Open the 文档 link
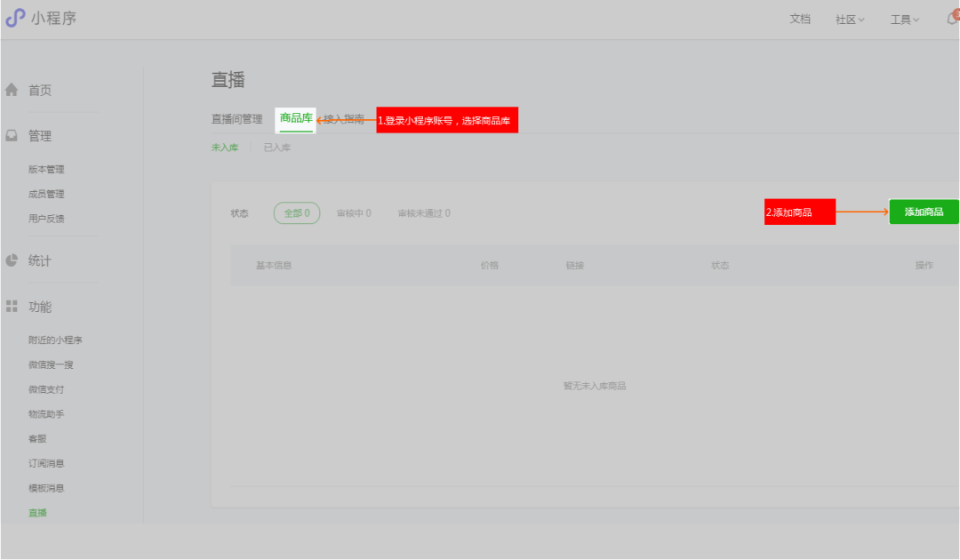Image resolution: width=960 pixels, height=560 pixels. (799, 19)
